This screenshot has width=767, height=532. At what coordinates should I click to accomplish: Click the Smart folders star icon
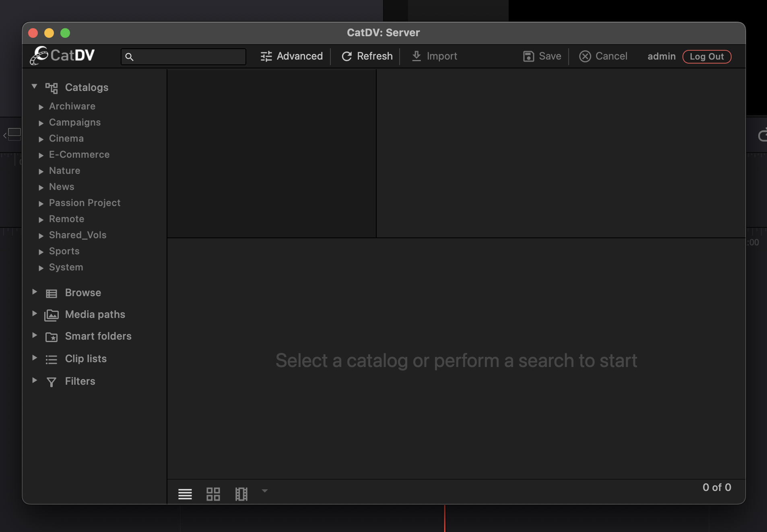[x=52, y=337]
